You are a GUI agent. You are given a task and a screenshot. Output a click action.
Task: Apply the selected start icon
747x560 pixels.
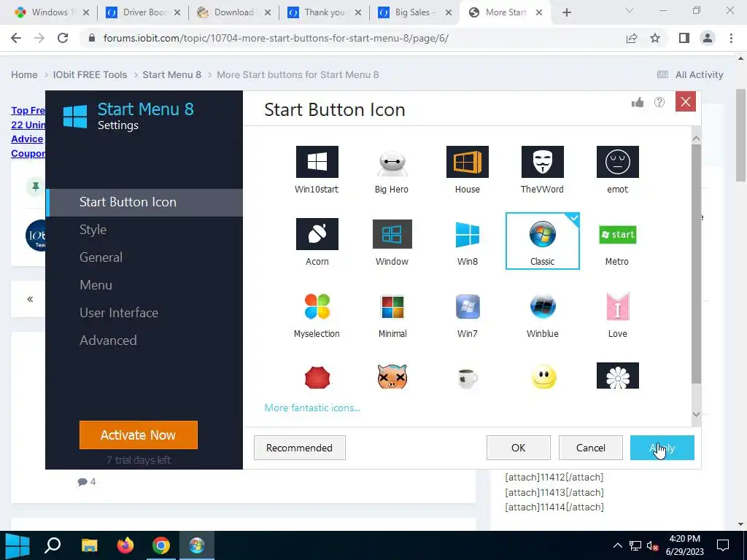point(662,448)
